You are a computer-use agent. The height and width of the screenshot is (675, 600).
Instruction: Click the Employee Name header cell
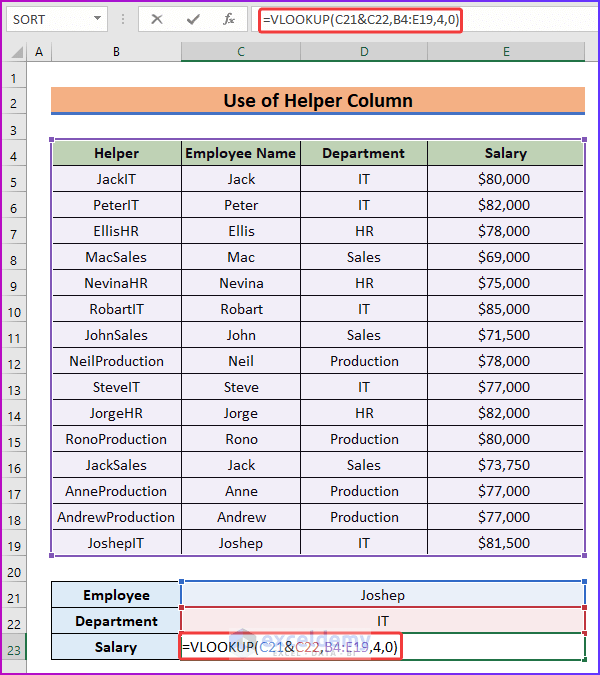(x=241, y=153)
